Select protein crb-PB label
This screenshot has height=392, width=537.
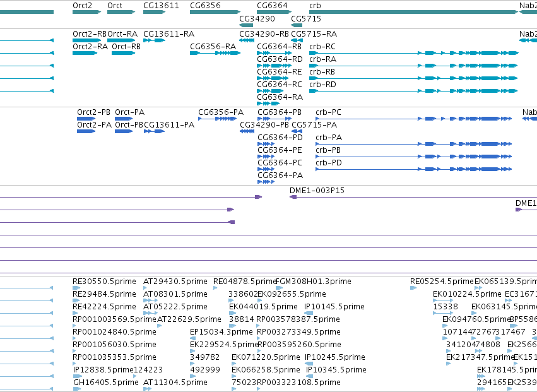328,150
